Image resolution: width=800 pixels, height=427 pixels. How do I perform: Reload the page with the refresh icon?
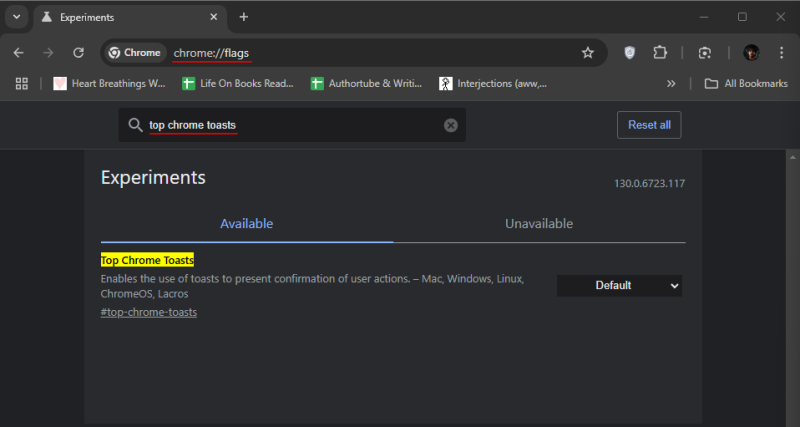[x=78, y=53]
